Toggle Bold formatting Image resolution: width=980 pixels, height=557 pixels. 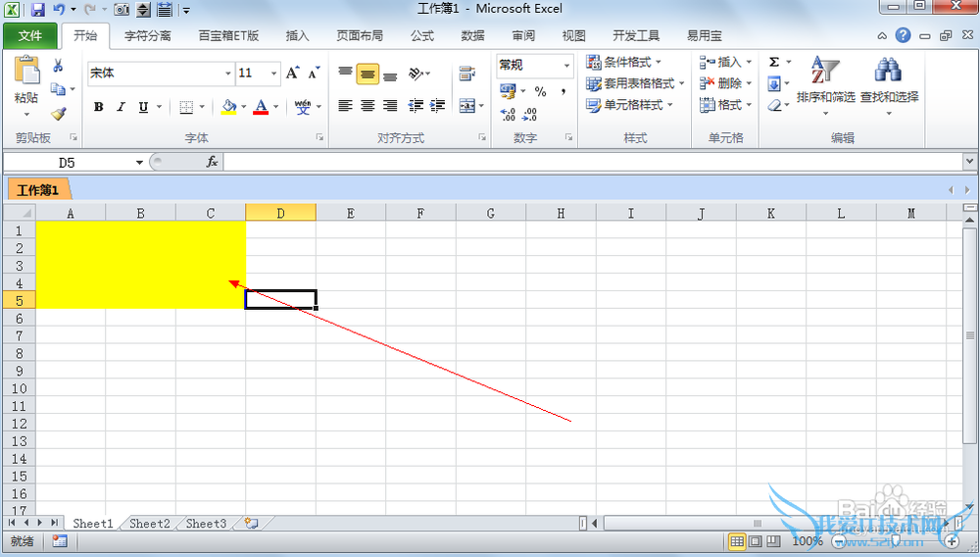click(x=98, y=107)
